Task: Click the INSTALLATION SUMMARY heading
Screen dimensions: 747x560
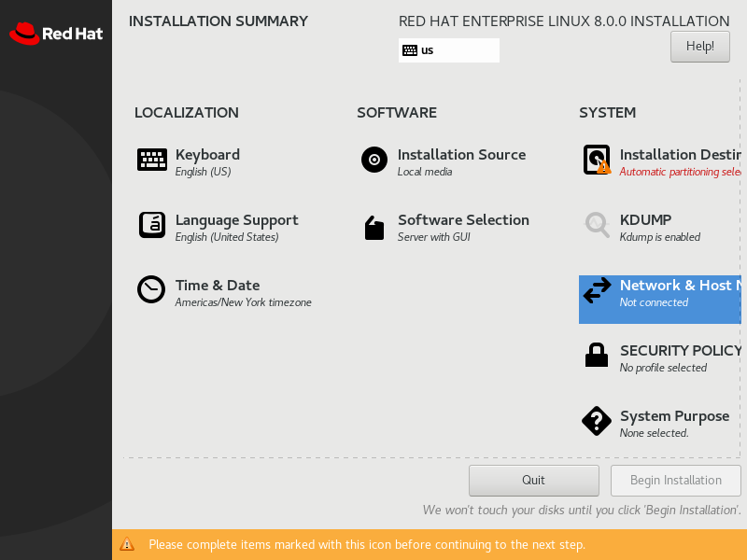Action: point(218,21)
